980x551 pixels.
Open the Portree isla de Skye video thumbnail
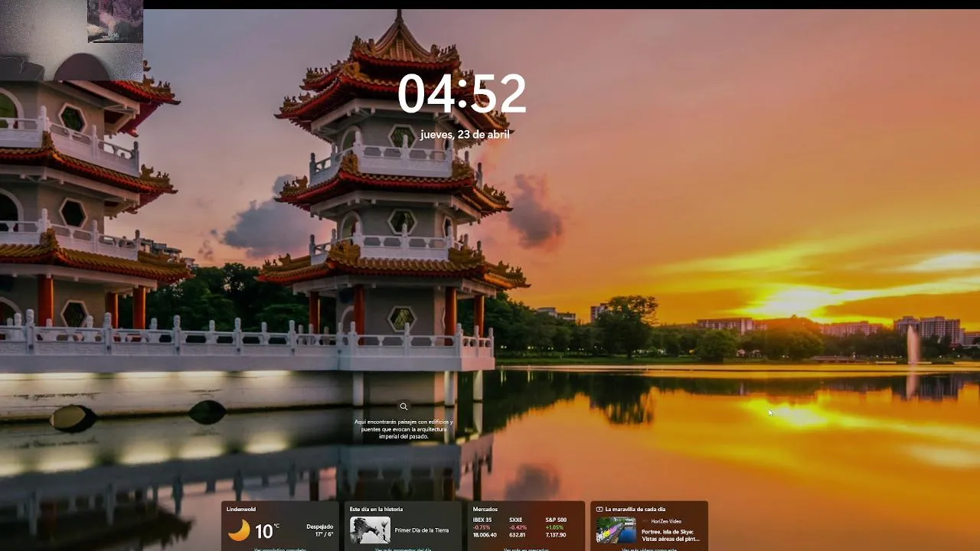coord(616,530)
